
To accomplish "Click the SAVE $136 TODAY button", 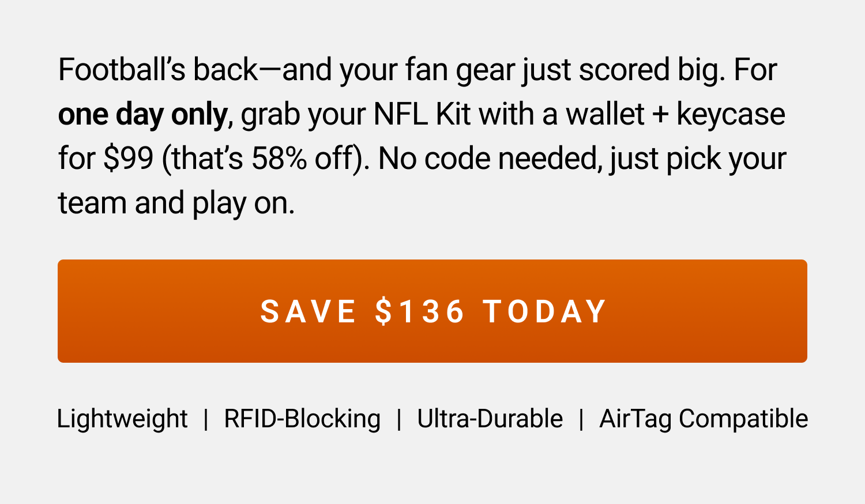I will click(432, 311).
